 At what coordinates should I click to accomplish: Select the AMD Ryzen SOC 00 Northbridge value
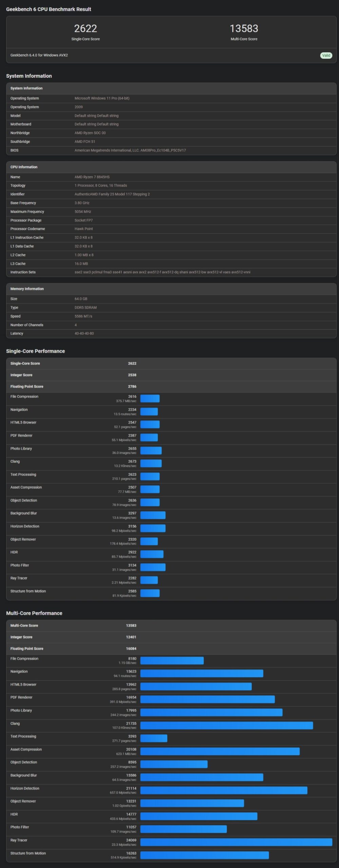90,133
